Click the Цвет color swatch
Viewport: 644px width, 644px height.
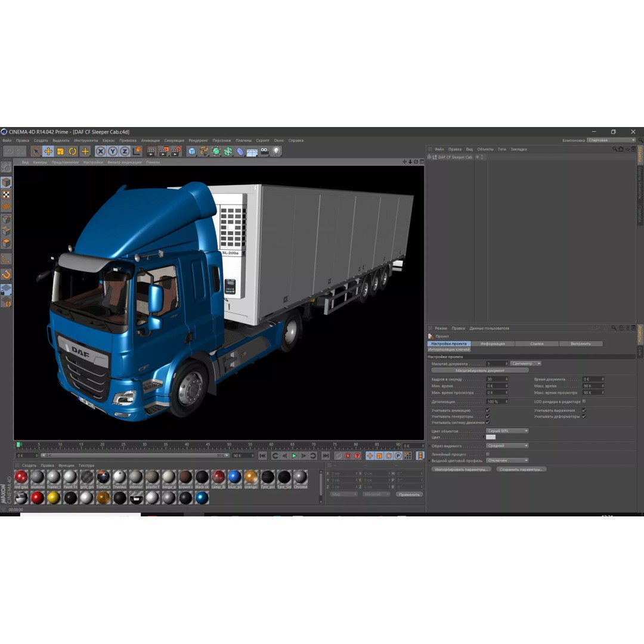pyautogui.click(x=492, y=437)
